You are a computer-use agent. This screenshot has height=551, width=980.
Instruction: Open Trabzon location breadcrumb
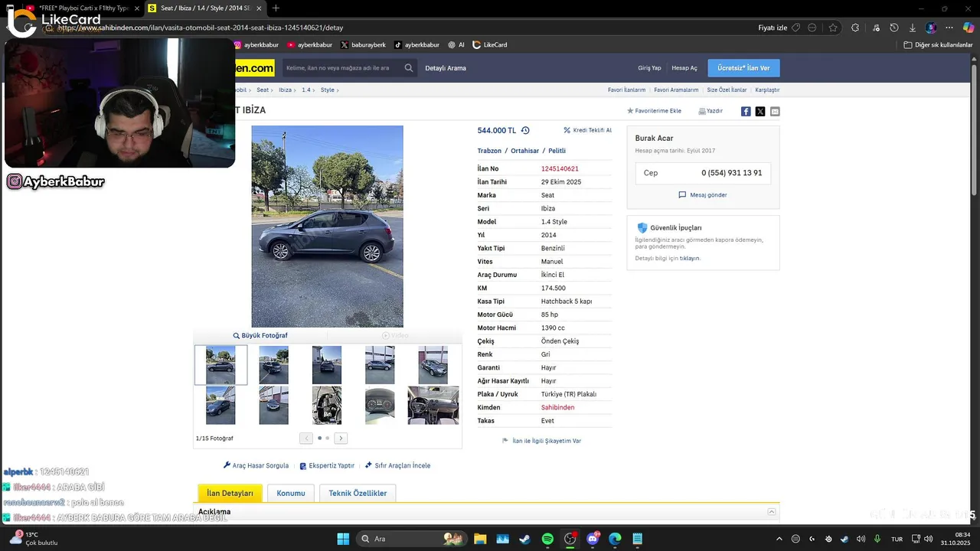pos(489,151)
